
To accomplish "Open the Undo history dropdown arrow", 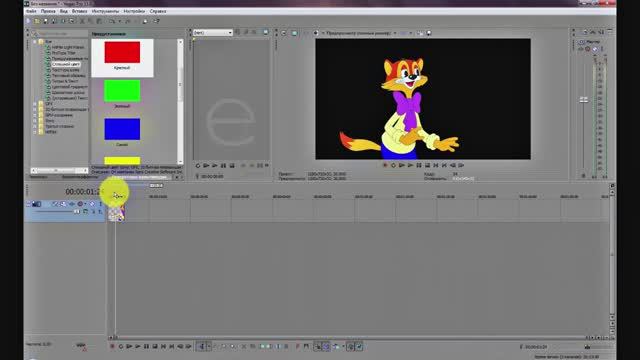I will pos(119,21).
